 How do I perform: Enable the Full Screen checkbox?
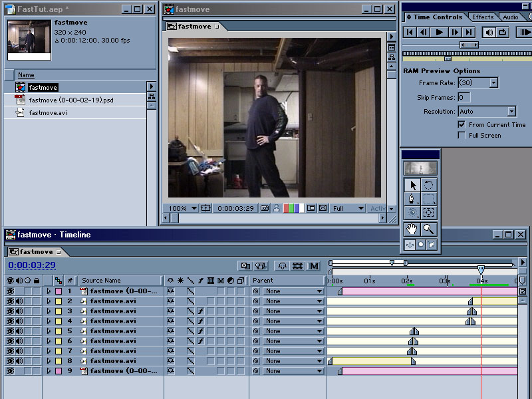[462, 135]
